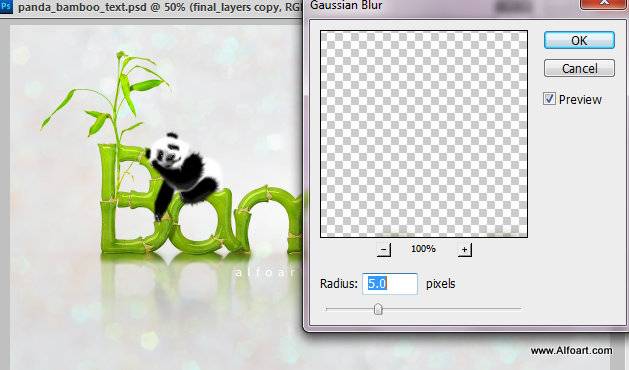
Task: Click the Gaussian Blur preview thumbnail
Action: tap(424, 134)
